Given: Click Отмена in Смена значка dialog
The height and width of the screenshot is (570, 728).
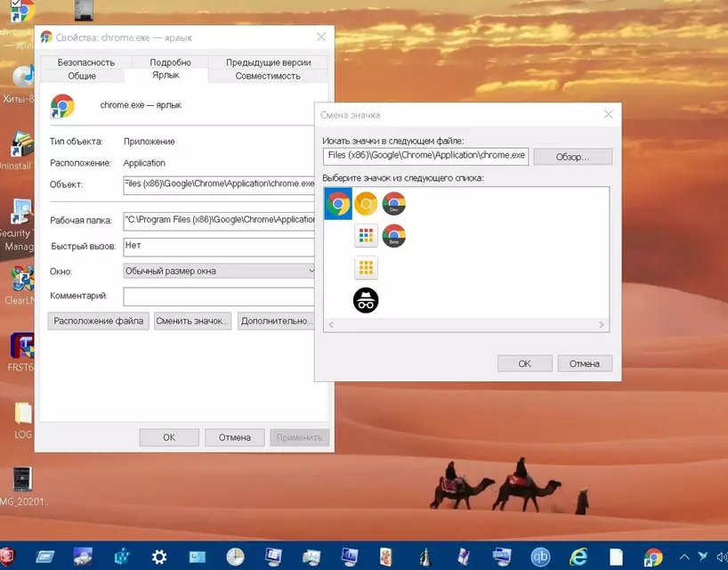Looking at the screenshot, I should (585, 363).
